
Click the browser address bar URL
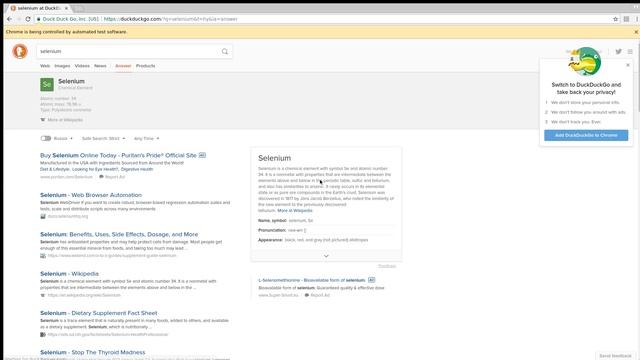[x=171, y=19]
